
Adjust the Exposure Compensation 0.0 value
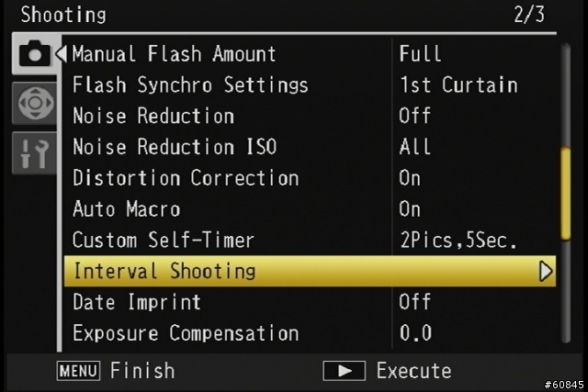click(415, 333)
